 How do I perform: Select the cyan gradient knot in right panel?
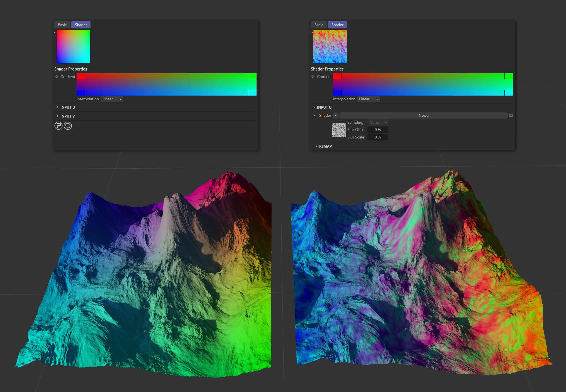pyautogui.click(x=508, y=92)
